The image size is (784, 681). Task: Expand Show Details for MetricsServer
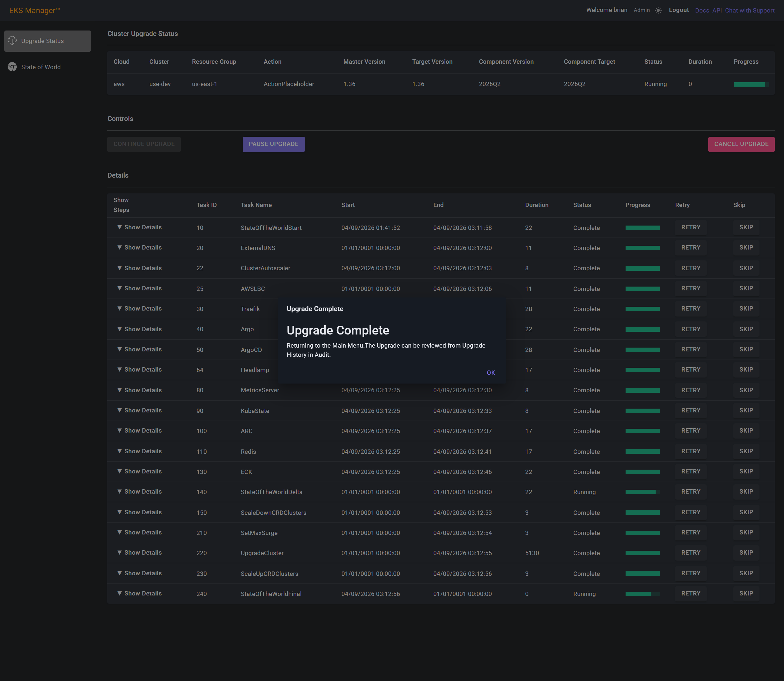[139, 390]
